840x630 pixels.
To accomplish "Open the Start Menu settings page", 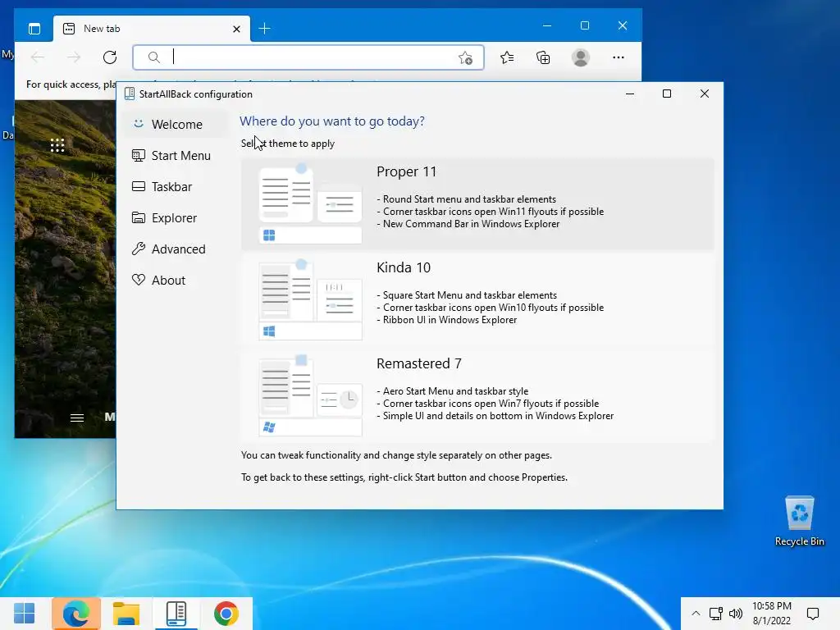I will point(176,155).
